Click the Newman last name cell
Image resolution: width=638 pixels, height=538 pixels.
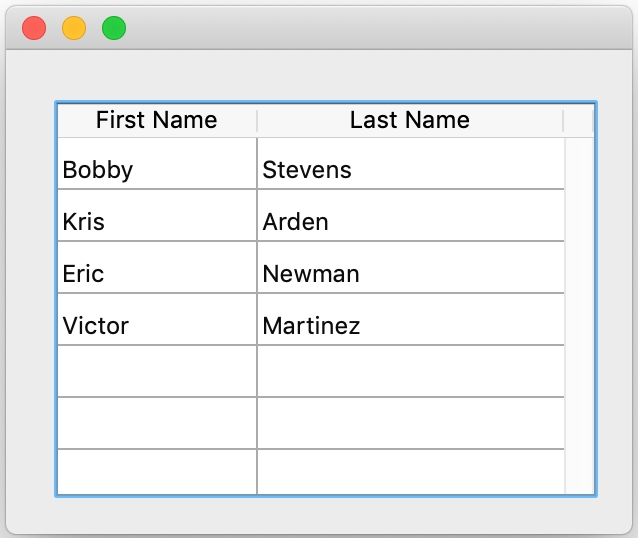(x=410, y=273)
